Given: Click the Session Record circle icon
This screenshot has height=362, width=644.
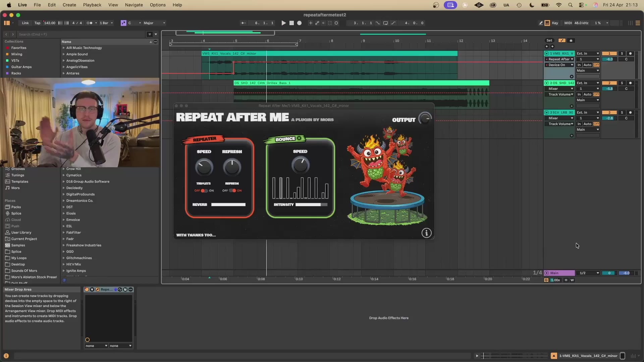Looking at the screenshot, I should [336, 23].
